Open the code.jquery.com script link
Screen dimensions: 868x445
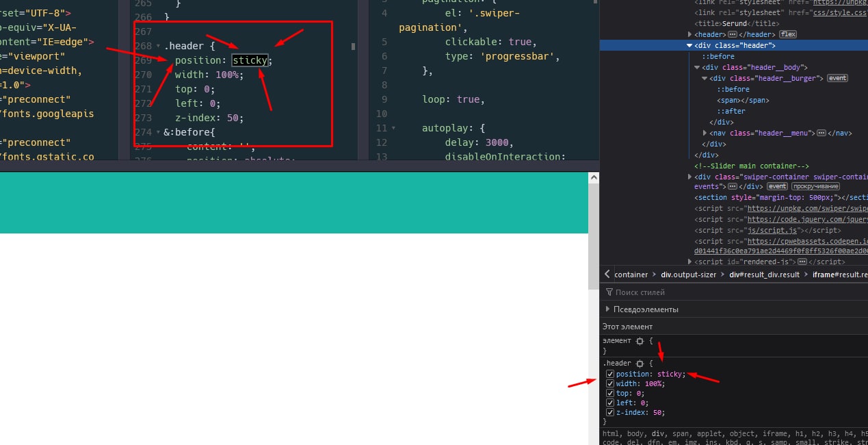click(806, 219)
